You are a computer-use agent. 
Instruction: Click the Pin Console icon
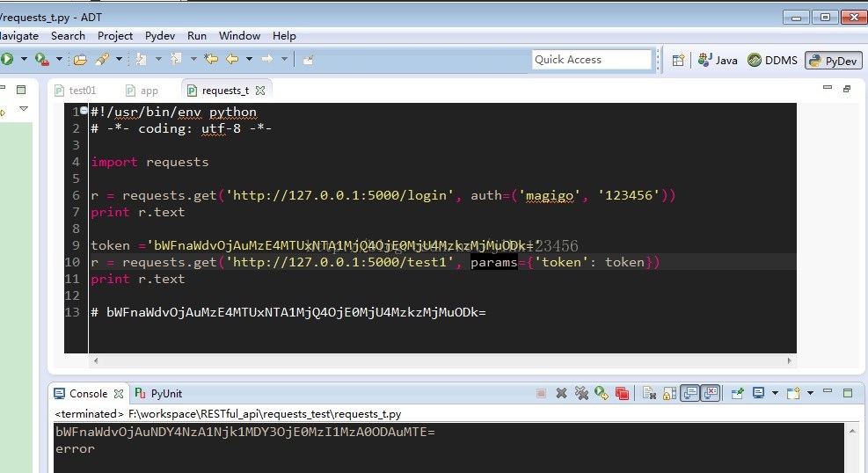coord(737,393)
